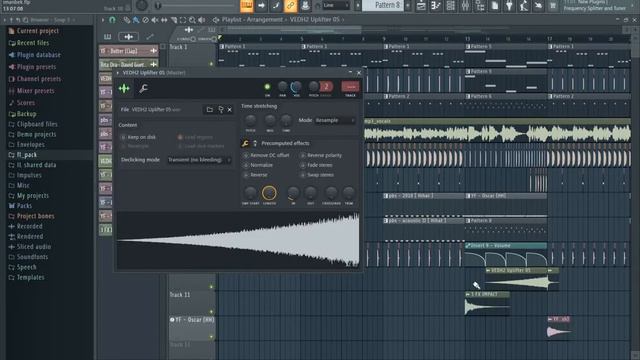Screen dimensions: 640x360
Task: Select the first picker panel tab
Action: [107, 37]
